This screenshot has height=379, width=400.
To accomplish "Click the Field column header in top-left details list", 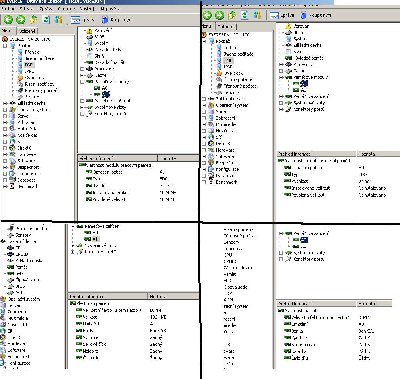I will point(117,158).
